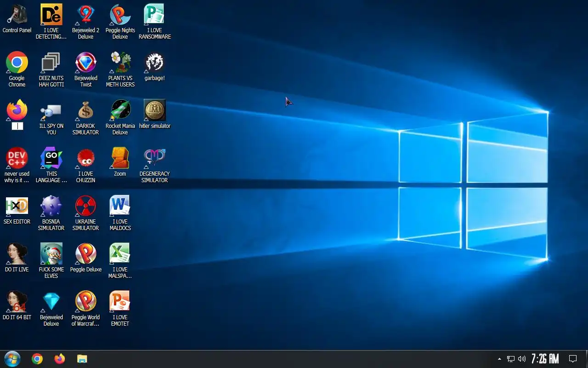This screenshot has width=588, height=368.
Task: Select the Santa elf game icon
Action: (x=51, y=254)
